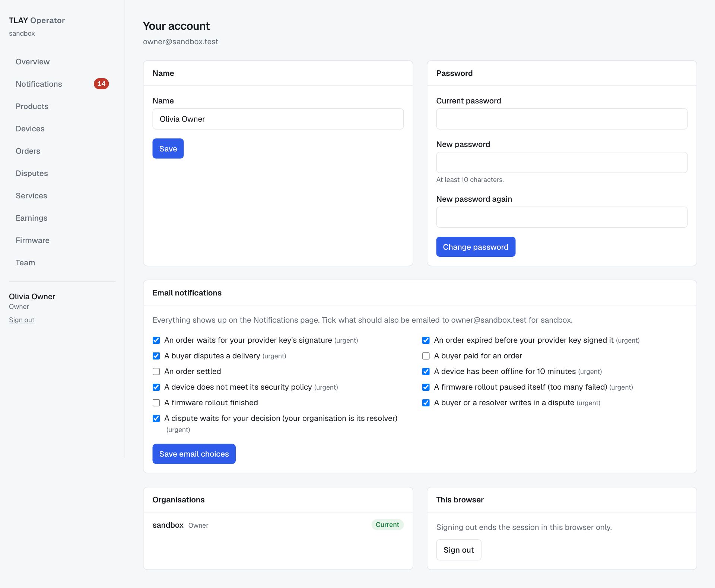The height and width of the screenshot is (588, 715).
Task: Untick 'order expired before provider key signed it'
Action: point(426,341)
